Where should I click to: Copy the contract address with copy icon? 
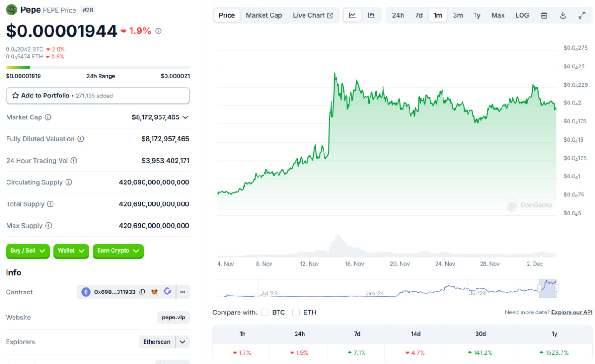click(x=142, y=292)
